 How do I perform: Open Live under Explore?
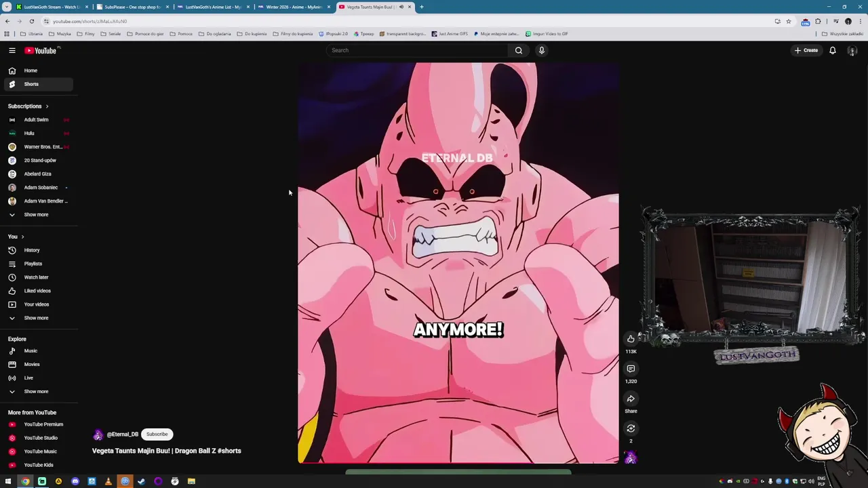point(38,378)
